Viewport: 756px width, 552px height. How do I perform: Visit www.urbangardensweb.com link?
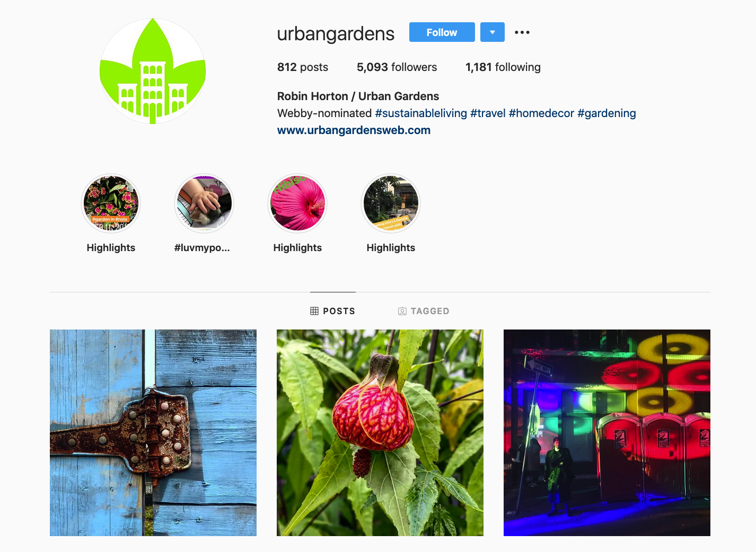click(354, 130)
